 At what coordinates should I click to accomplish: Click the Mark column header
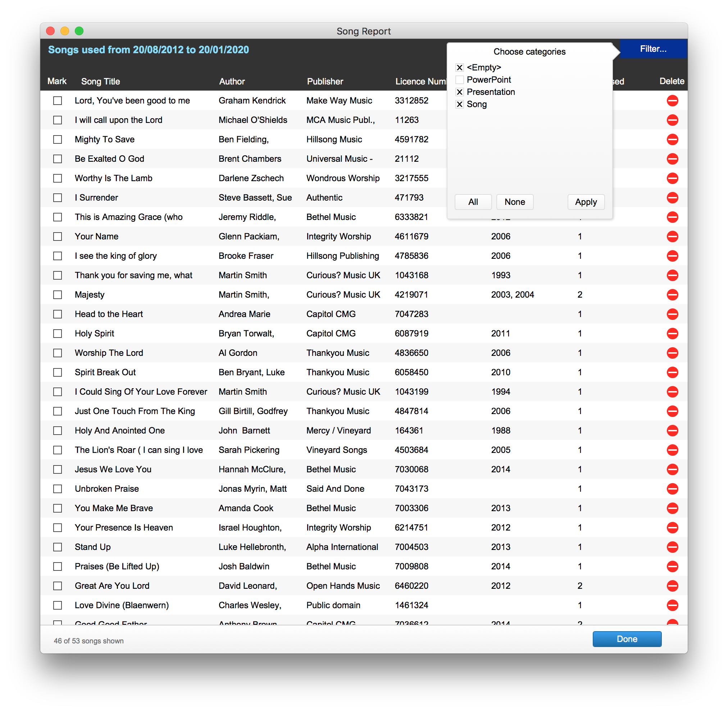[x=57, y=81]
